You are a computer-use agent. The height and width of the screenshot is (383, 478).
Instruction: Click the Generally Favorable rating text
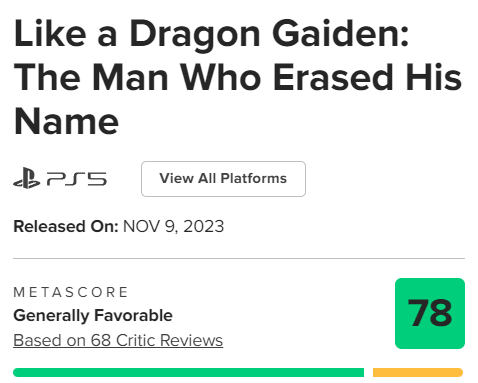point(93,315)
